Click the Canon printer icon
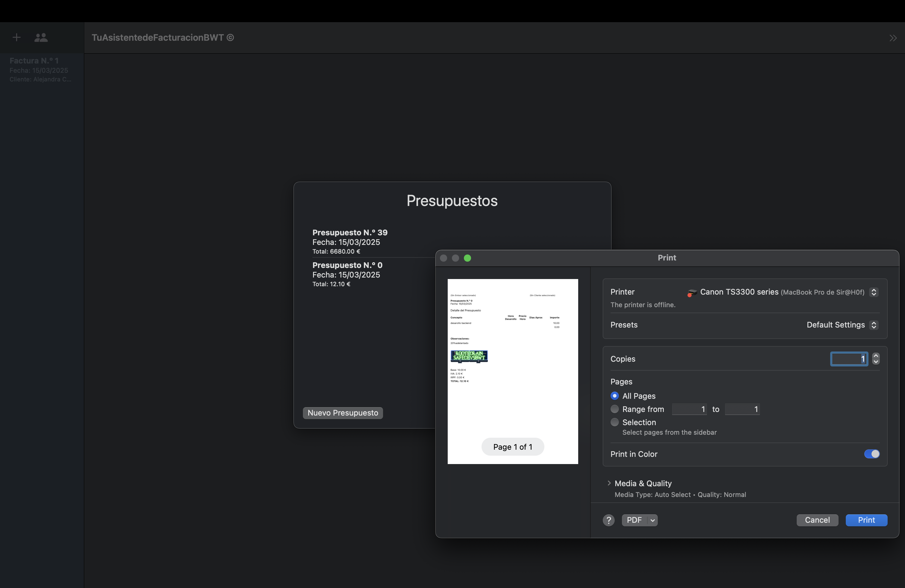This screenshot has width=905, height=588. 692,293
